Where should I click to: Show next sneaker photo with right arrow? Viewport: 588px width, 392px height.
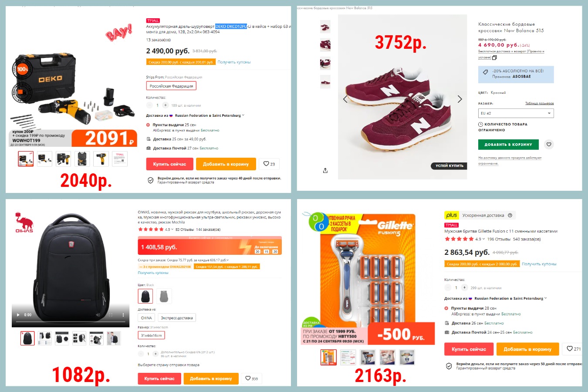click(x=460, y=99)
